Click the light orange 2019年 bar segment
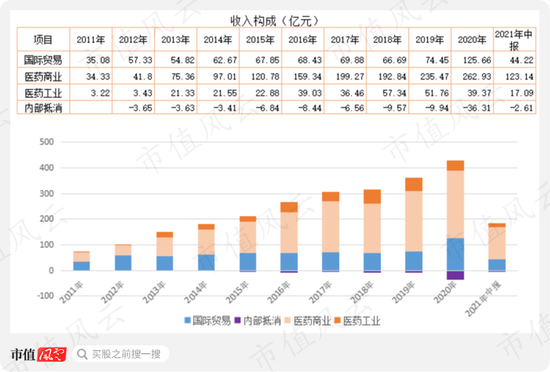The image size is (550, 372). 414,221
